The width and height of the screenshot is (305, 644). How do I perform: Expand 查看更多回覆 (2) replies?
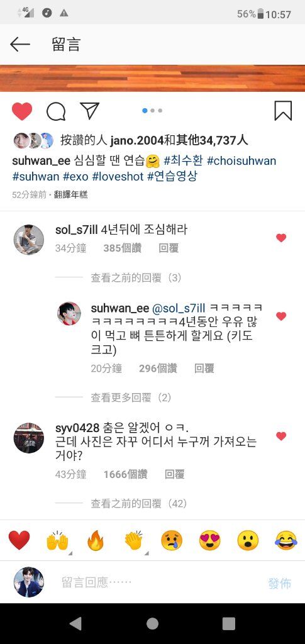(x=131, y=397)
